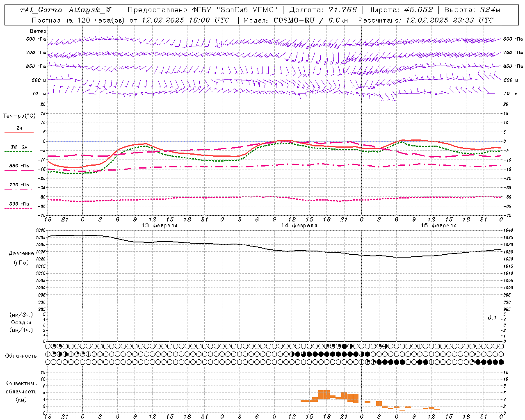Click the '700 гПа' temperature legend entry

click(19, 185)
